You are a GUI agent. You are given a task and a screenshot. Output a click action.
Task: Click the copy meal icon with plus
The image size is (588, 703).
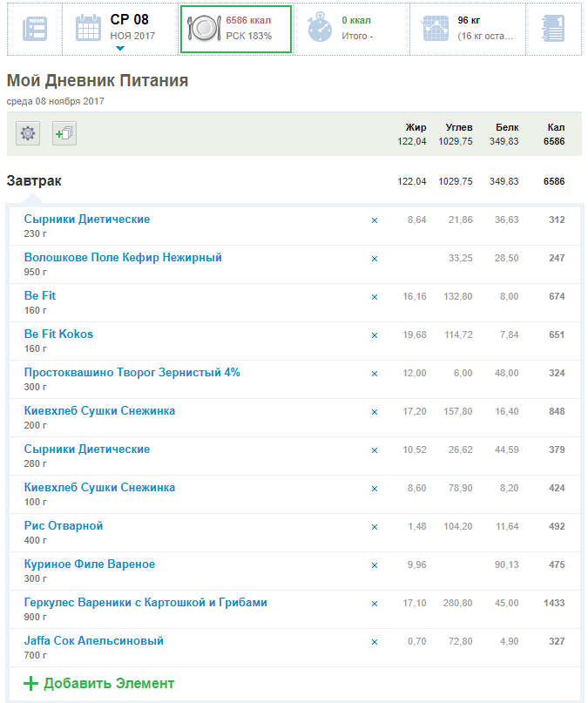64,133
